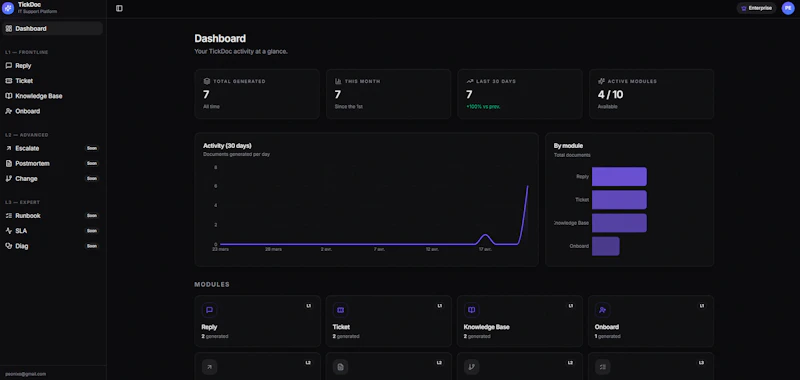Open the Onboard module card
The image size is (800, 380).
651,321
